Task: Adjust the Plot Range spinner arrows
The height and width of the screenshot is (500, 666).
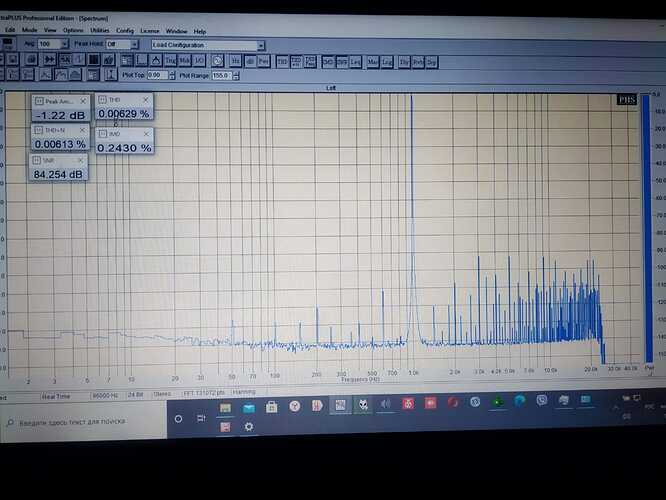Action: point(236,76)
